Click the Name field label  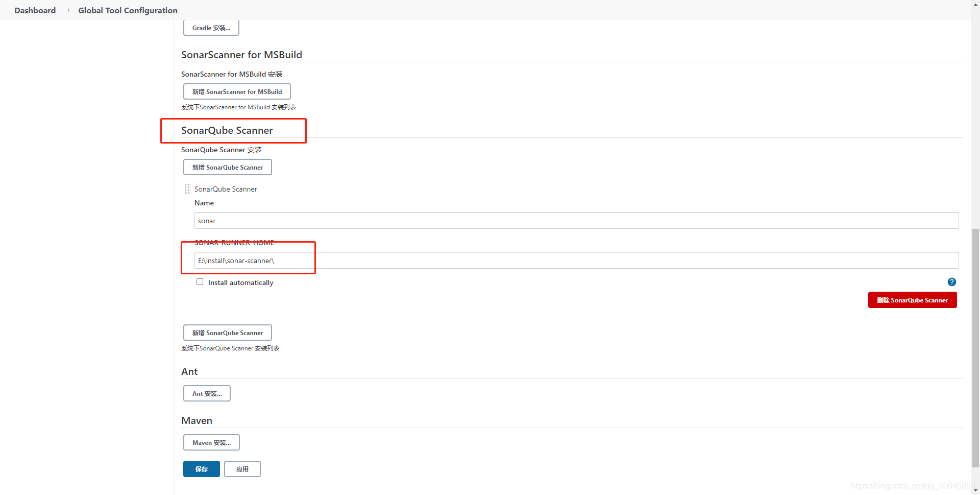click(204, 203)
